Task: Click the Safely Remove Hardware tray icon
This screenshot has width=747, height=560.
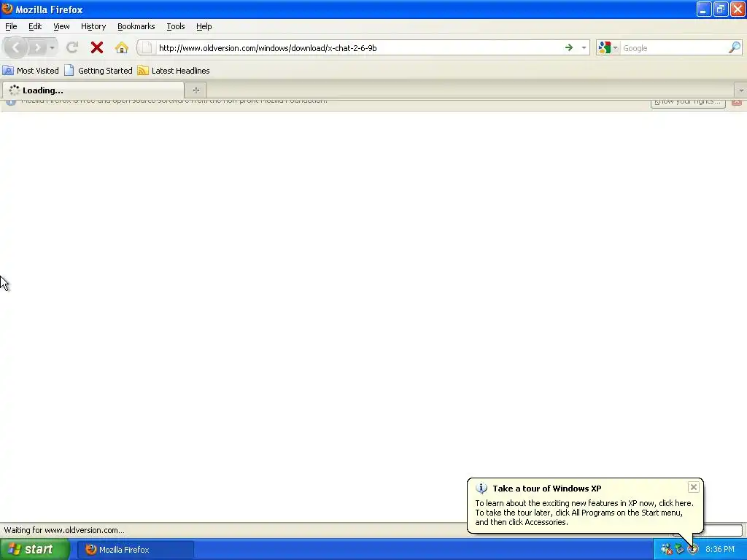Action: tap(679, 550)
